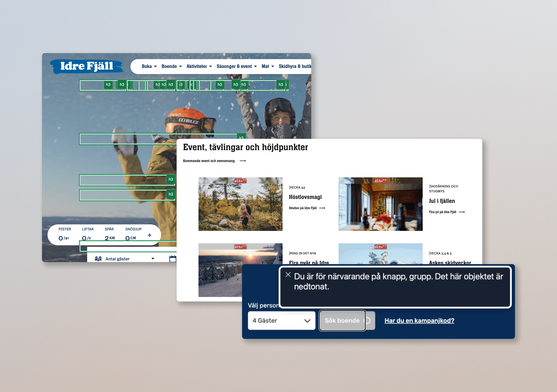Click the guests icon beside Antal gäster
The width and height of the screenshot is (557, 392).
[x=98, y=258]
